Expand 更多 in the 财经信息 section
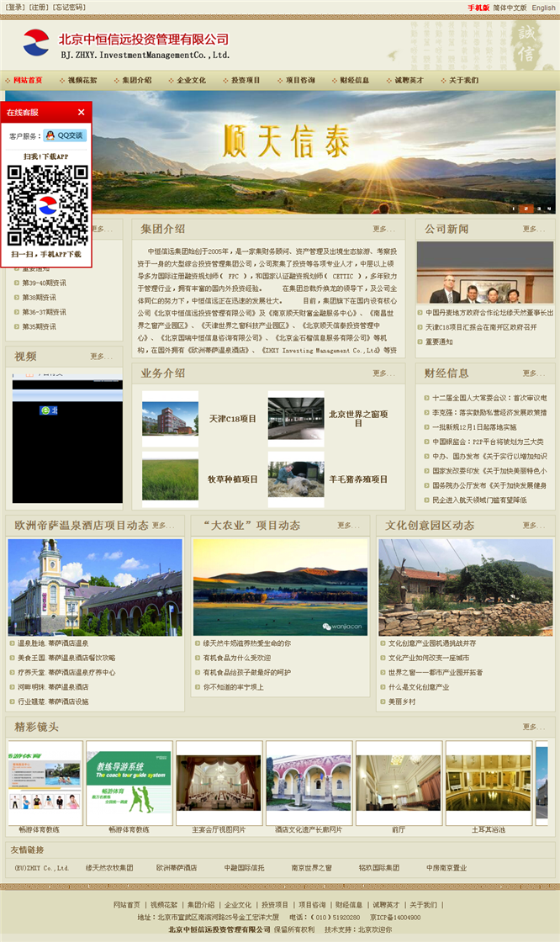 coord(533,373)
